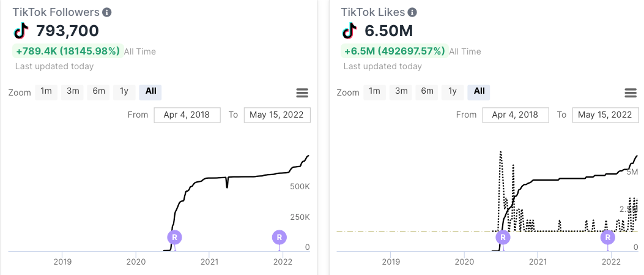Viewport: 644px width, 275px height.
Task: Click the 2020 R marker on Followers chart
Action: pyautogui.click(x=175, y=237)
